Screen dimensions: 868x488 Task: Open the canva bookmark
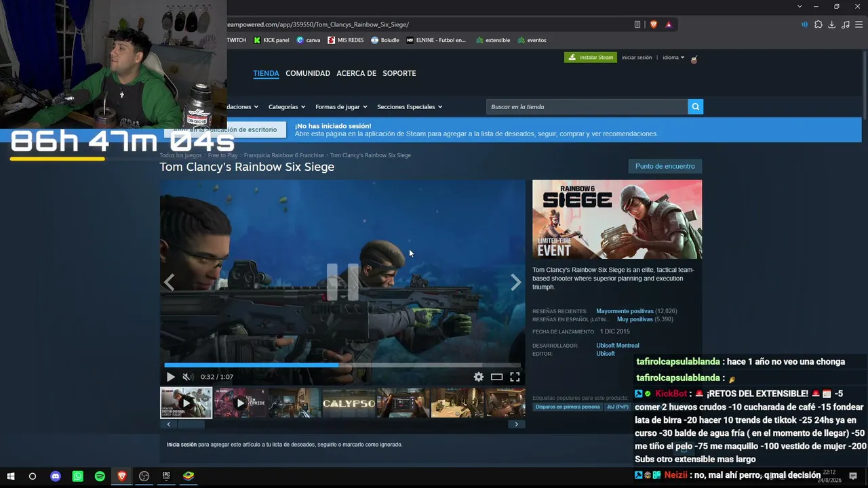[x=309, y=40]
